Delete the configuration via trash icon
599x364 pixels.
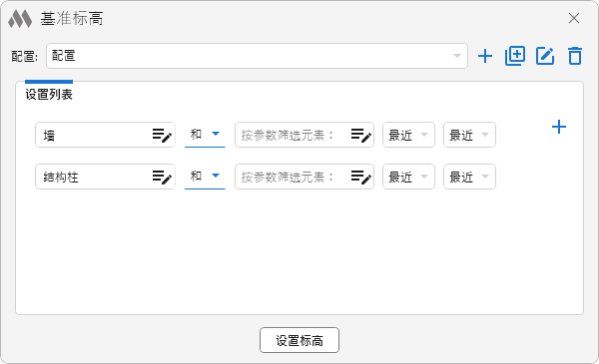pos(575,56)
